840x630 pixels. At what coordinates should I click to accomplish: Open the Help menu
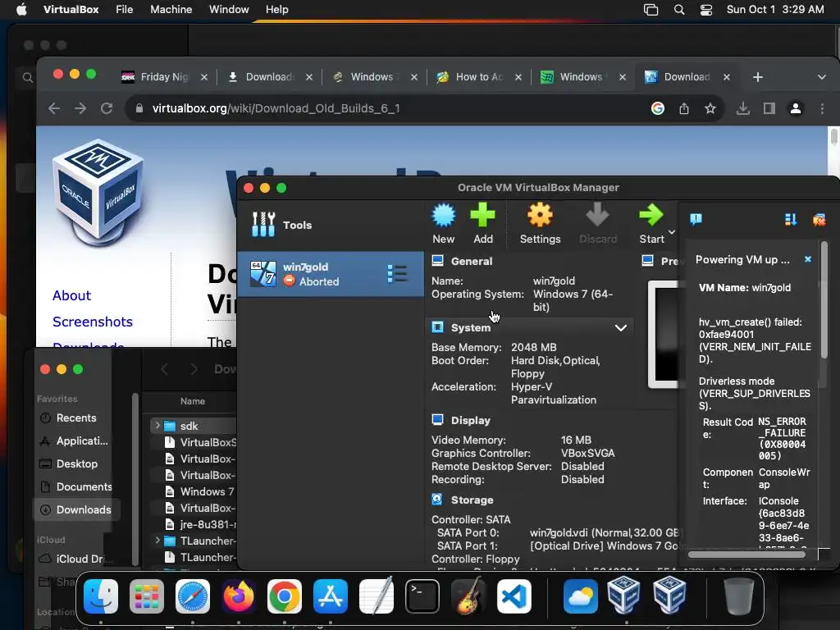[x=277, y=10]
